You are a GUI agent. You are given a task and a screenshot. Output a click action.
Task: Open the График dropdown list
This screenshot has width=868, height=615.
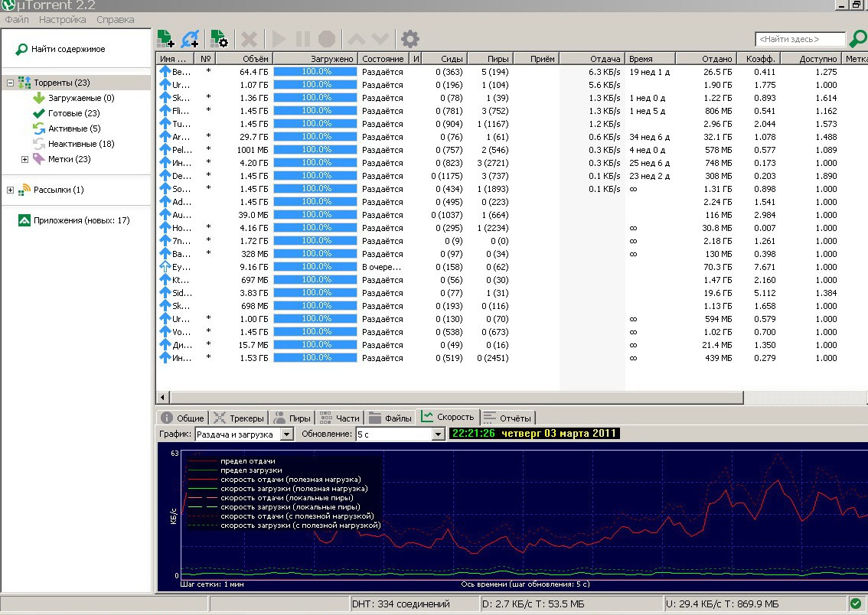[287, 434]
